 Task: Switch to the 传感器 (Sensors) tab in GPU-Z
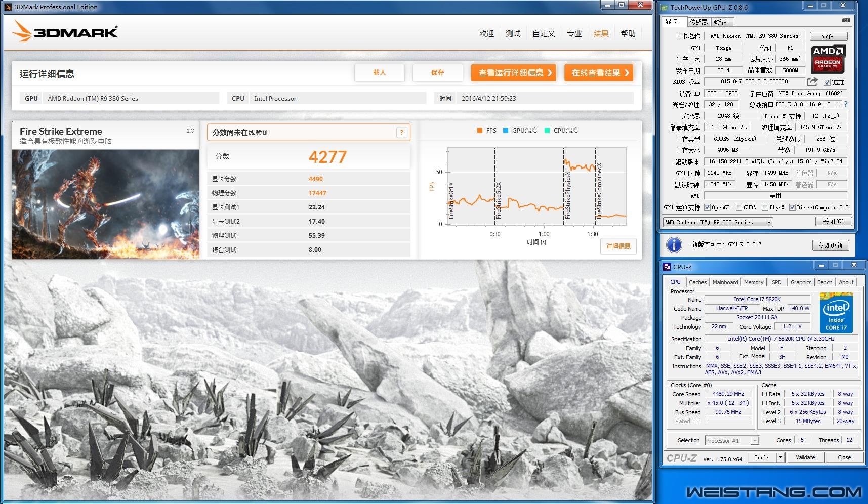click(x=698, y=22)
